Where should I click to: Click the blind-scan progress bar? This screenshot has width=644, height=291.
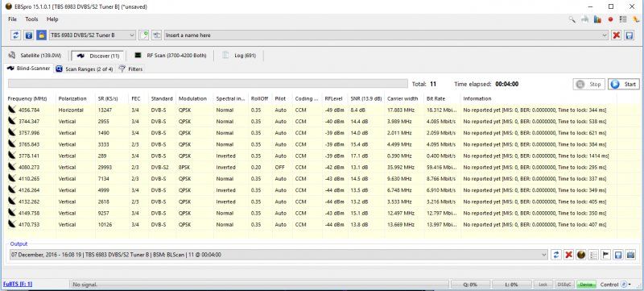click(x=208, y=84)
